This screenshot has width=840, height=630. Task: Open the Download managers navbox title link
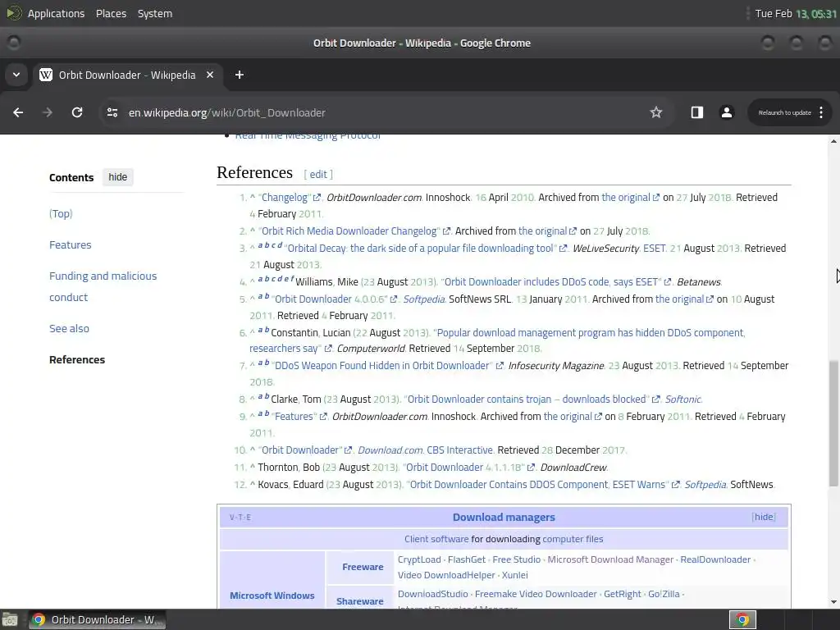[x=504, y=518]
